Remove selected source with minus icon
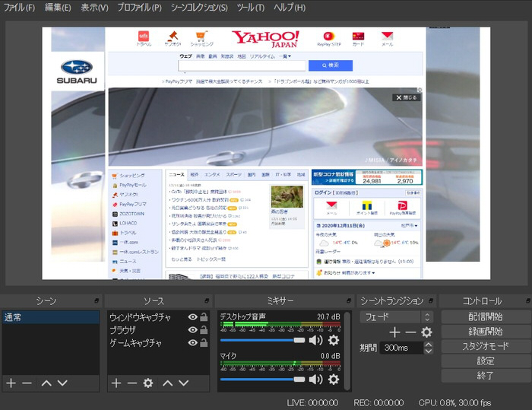532x410 pixels. click(132, 383)
